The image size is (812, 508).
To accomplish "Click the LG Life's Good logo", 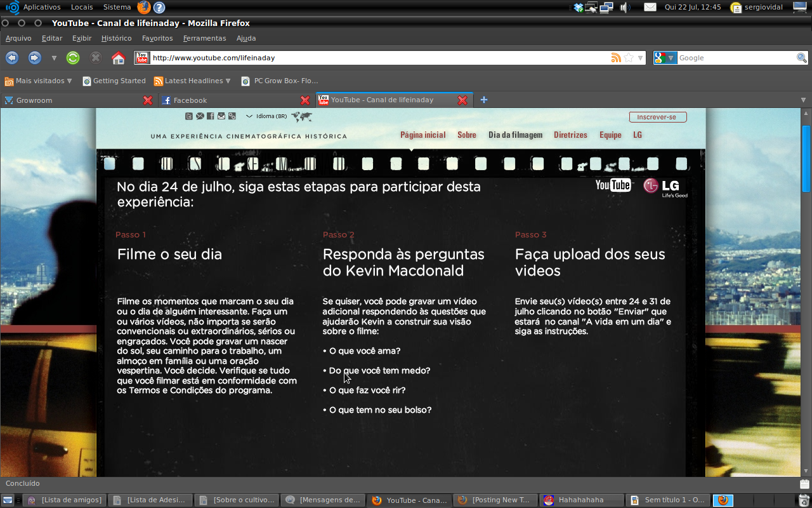I will point(665,188).
